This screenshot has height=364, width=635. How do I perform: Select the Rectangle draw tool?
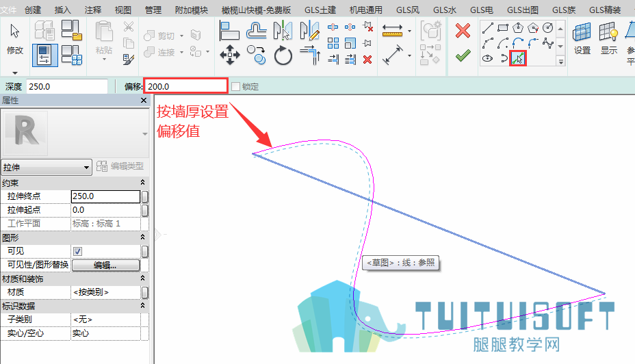(x=502, y=28)
